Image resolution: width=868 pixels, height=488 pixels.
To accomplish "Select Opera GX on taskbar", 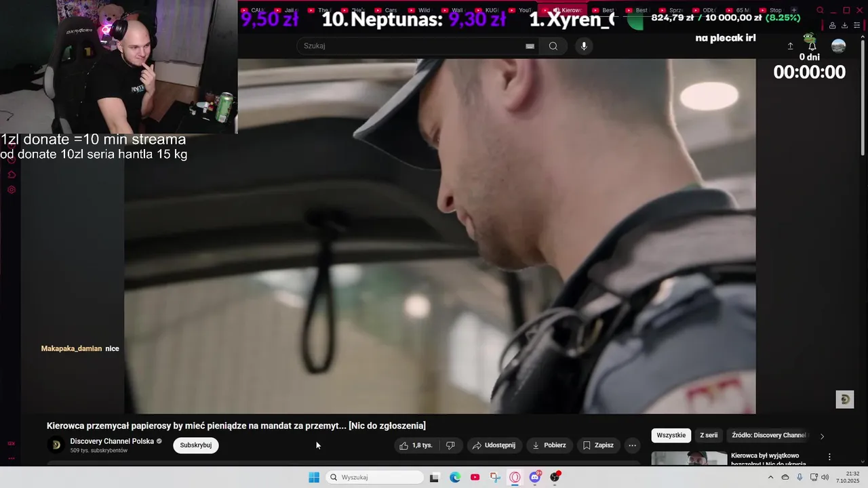I will (x=515, y=477).
